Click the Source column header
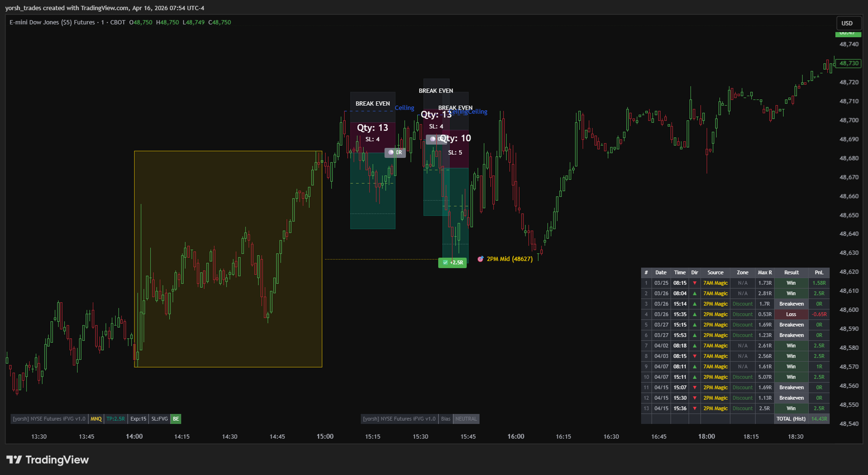868x475 pixels. (x=715, y=272)
